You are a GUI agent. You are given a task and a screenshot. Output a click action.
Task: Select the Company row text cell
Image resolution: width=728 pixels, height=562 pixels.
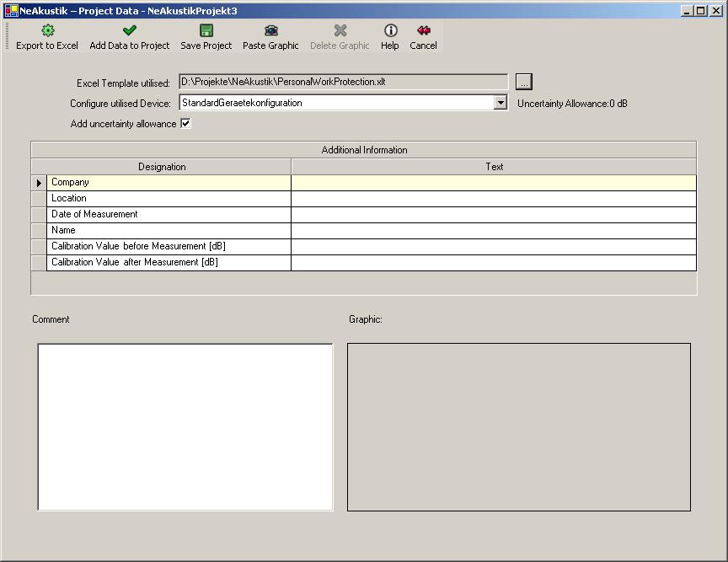[x=493, y=183]
